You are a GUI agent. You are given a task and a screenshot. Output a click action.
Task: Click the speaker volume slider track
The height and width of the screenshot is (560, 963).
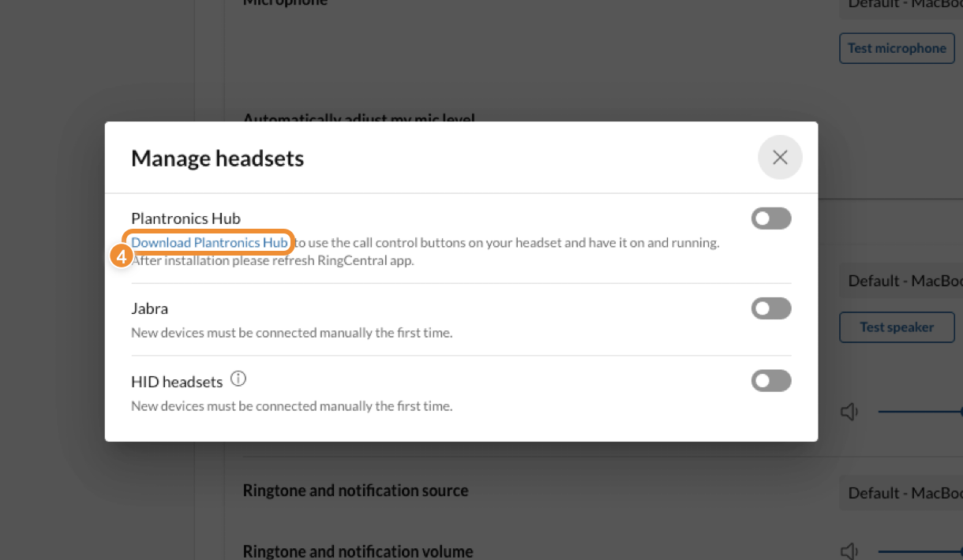tap(920, 412)
